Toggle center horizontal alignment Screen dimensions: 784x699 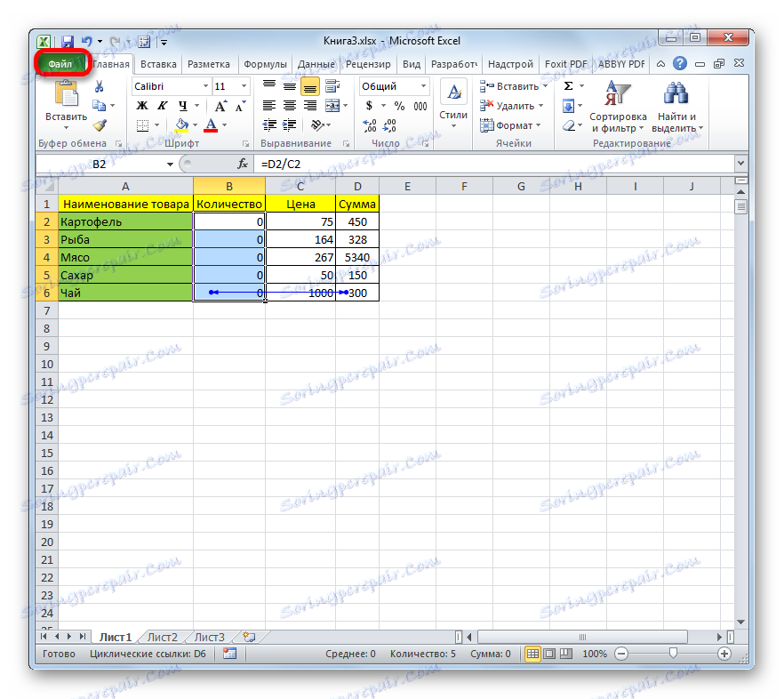[x=290, y=106]
